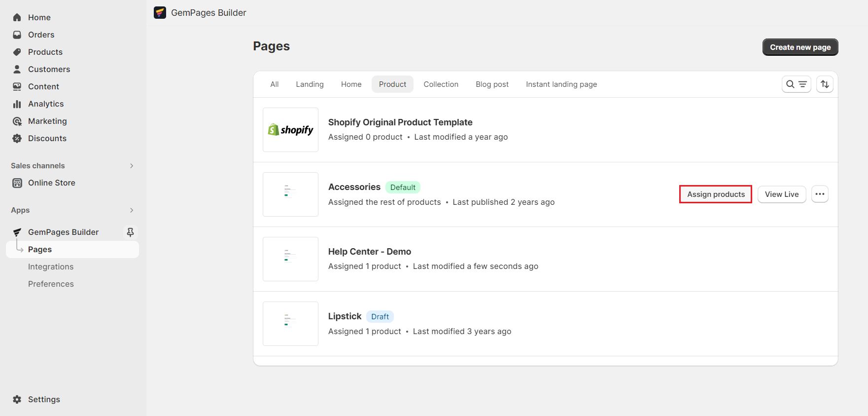Click View Live for Accessories page
The width and height of the screenshot is (868, 416).
tap(781, 194)
